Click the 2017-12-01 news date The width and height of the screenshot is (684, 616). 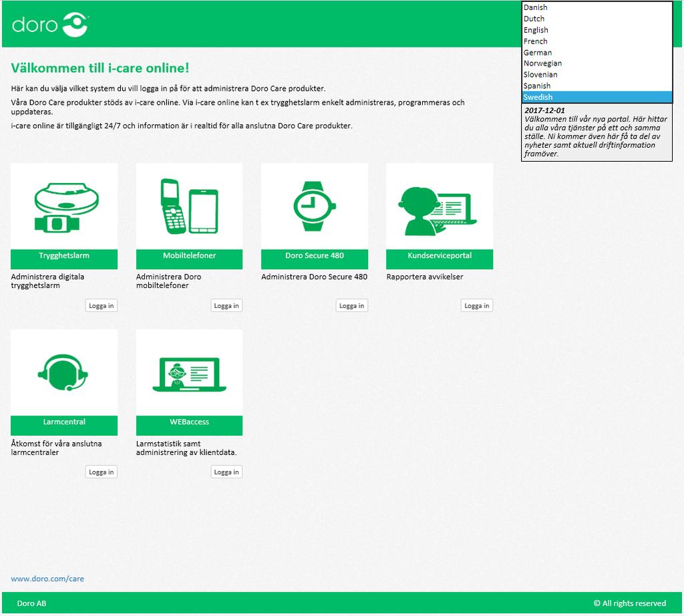click(x=544, y=110)
